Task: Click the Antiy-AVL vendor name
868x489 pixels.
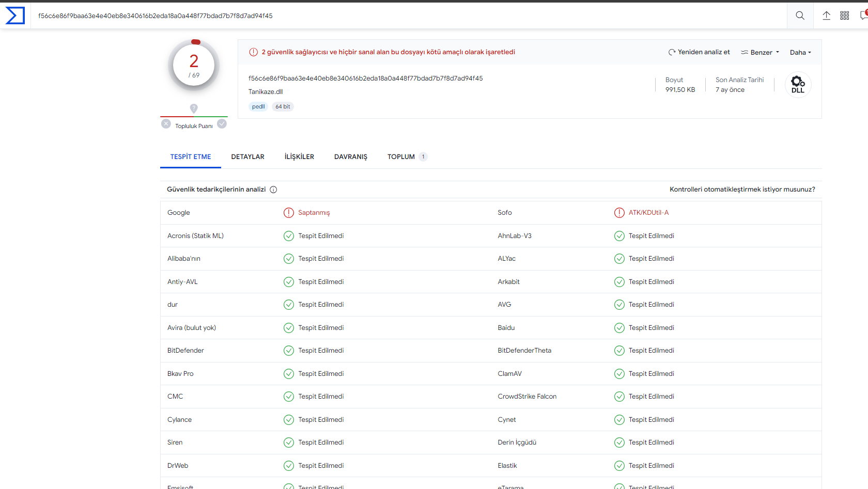Action: [x=182, y=282]
